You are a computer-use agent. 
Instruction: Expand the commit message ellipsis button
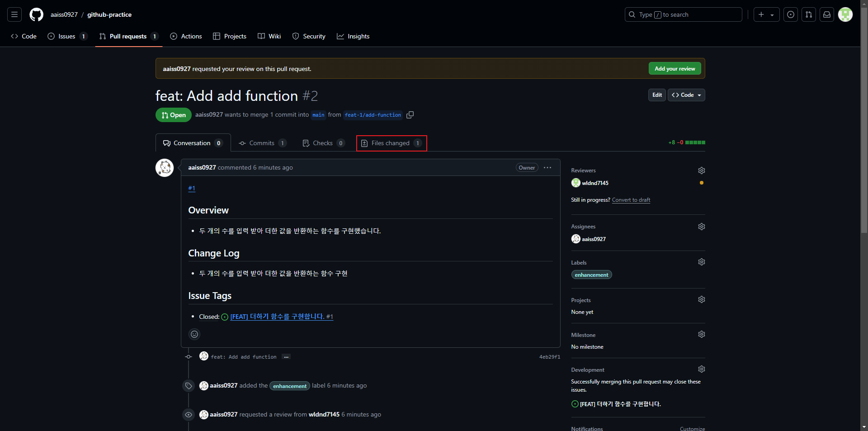pyautogui.click(x=286, y=357)
